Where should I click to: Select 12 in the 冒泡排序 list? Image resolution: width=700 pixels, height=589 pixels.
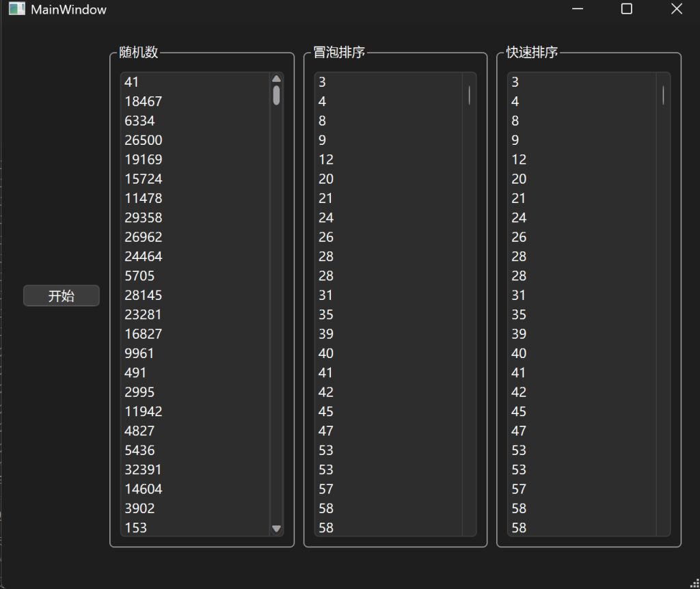[x=326, y=159]
